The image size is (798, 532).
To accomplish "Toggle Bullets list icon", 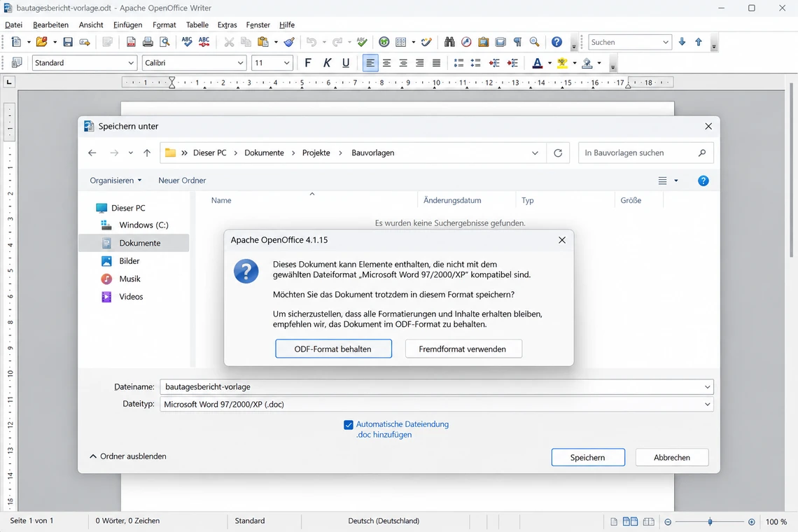I will [x=475, y=62].
